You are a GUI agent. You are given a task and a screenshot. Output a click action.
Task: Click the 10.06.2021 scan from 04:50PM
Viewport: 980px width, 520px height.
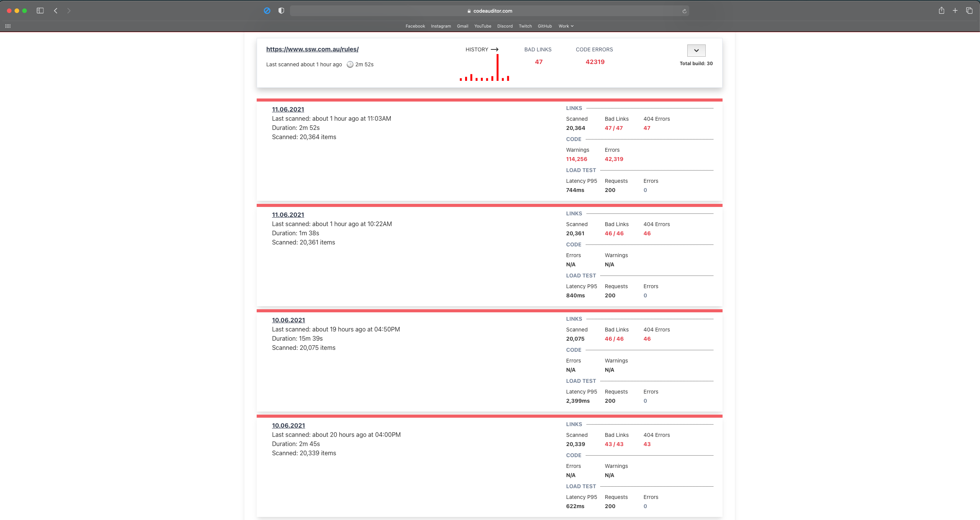point(288,320)
